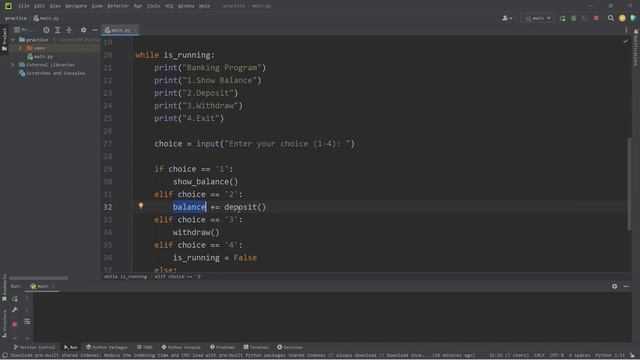This screenshot has width=640, height=360.
Task: Toggle the Structure side tool window
Action: 4,323
